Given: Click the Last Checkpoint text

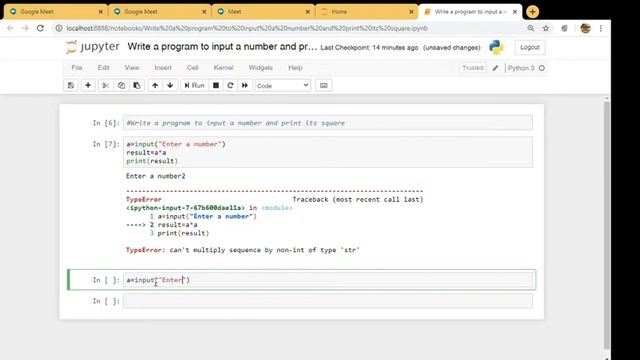Looking at the screenshot, I should coord(369,48).
